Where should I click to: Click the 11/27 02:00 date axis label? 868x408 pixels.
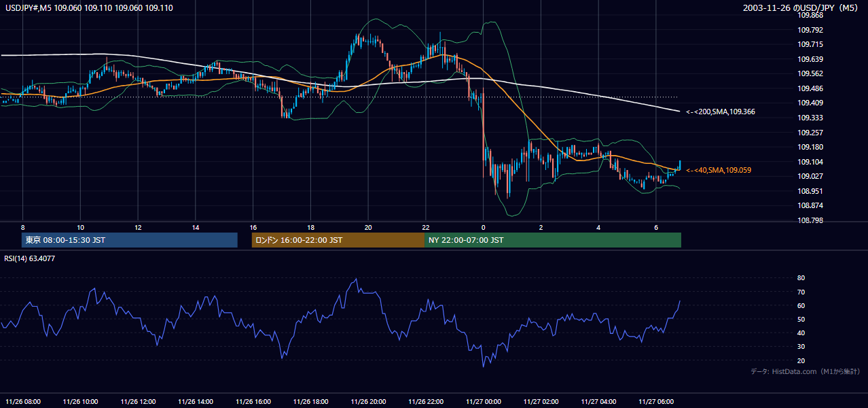[541, 401]
